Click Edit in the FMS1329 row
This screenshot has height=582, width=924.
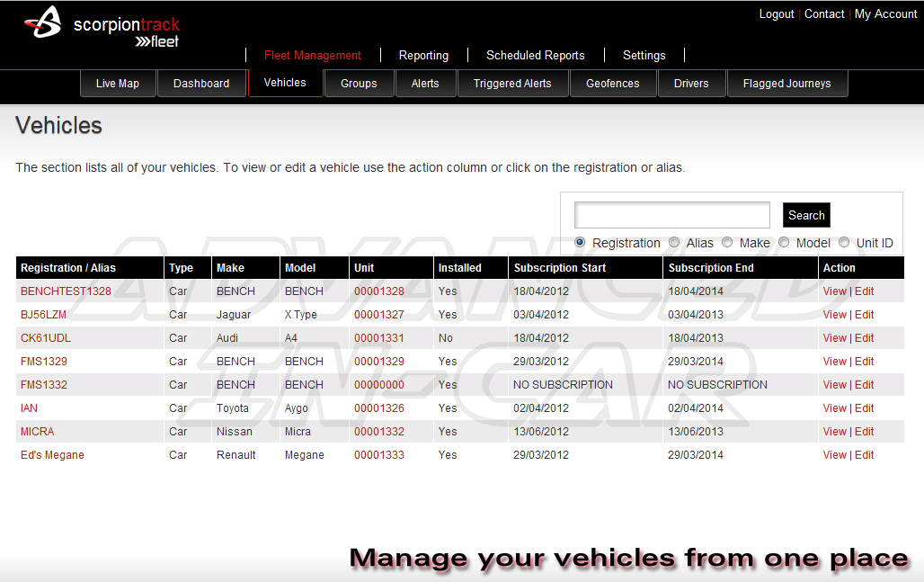click(865, 362)
